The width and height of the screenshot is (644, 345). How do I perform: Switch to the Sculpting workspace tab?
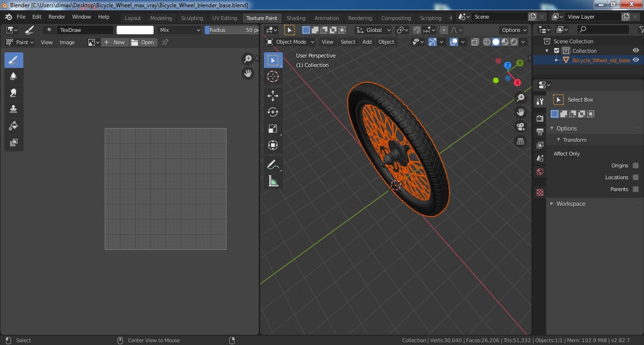[192, 18]
